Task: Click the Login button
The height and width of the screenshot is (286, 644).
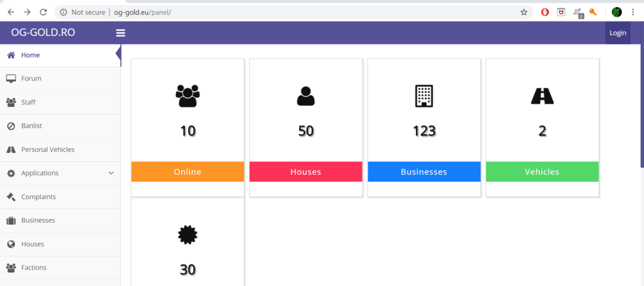Action: (x=618, y=33)
